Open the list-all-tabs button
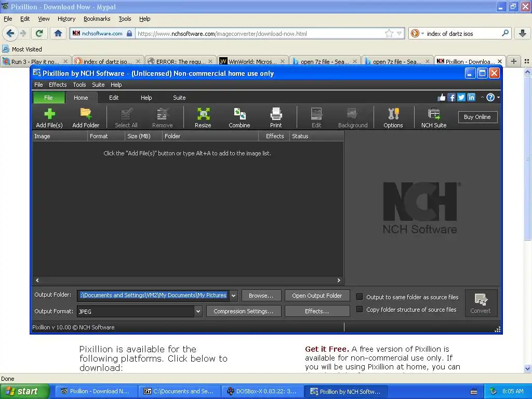Screen dimensions: 532x399 (x=527, y=61)
